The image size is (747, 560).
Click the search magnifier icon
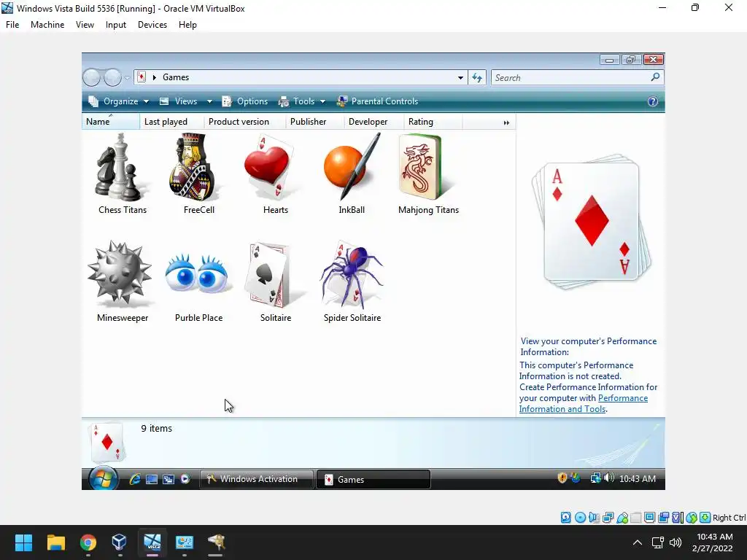coord(656,77)
